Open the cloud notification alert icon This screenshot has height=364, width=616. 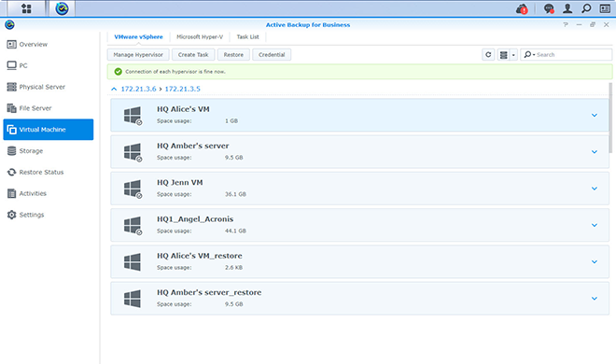(522, 8)
